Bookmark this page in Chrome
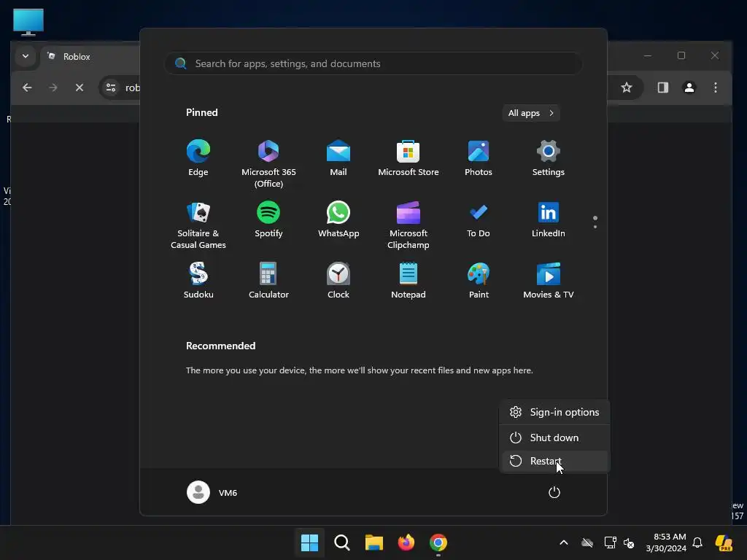 click(x=627, y=87)
